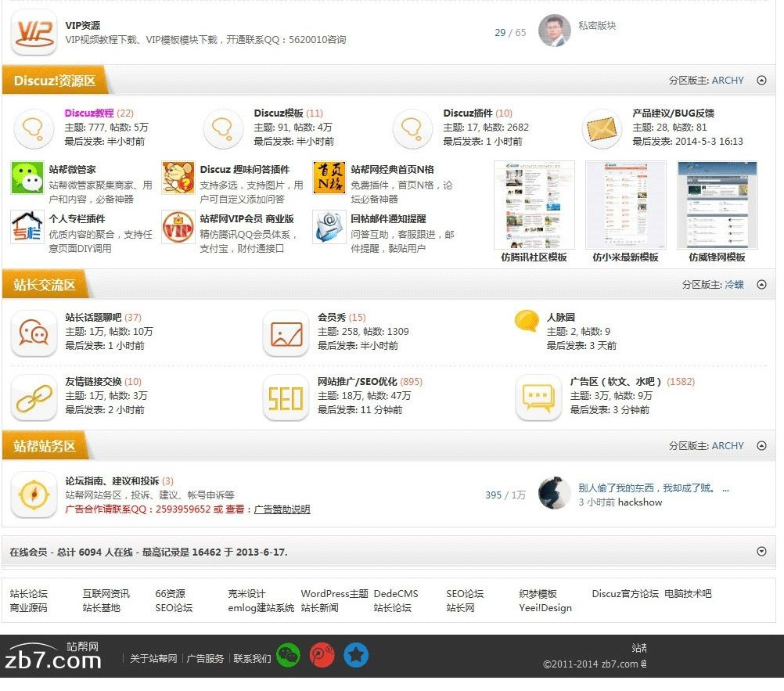This screenshot has height=691, width=784.
Task: Click the Discuz 趣味问答插件 mouse icon
Action: [x=178, y=178]
